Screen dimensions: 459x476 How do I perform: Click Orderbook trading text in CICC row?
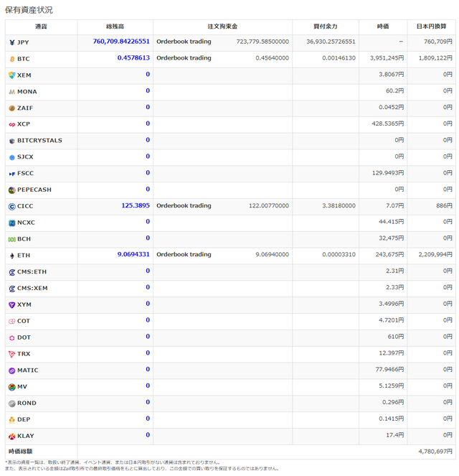click(x=184, y=205)
